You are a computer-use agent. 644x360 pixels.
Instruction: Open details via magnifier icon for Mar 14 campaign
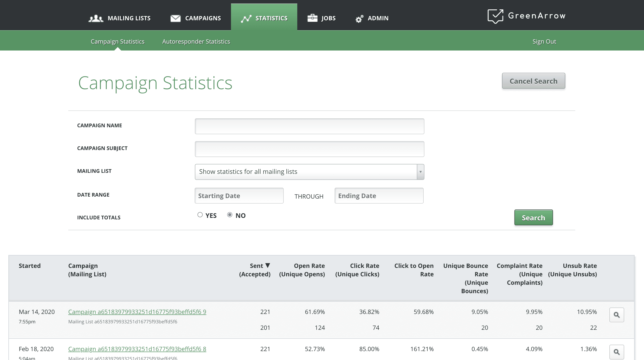click(617, 315)
